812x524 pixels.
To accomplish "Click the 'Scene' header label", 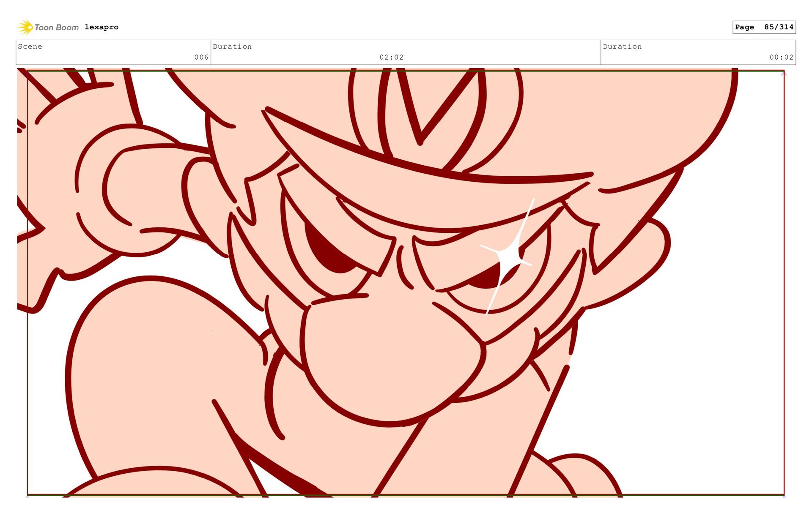I will click(x=30, y=46).
